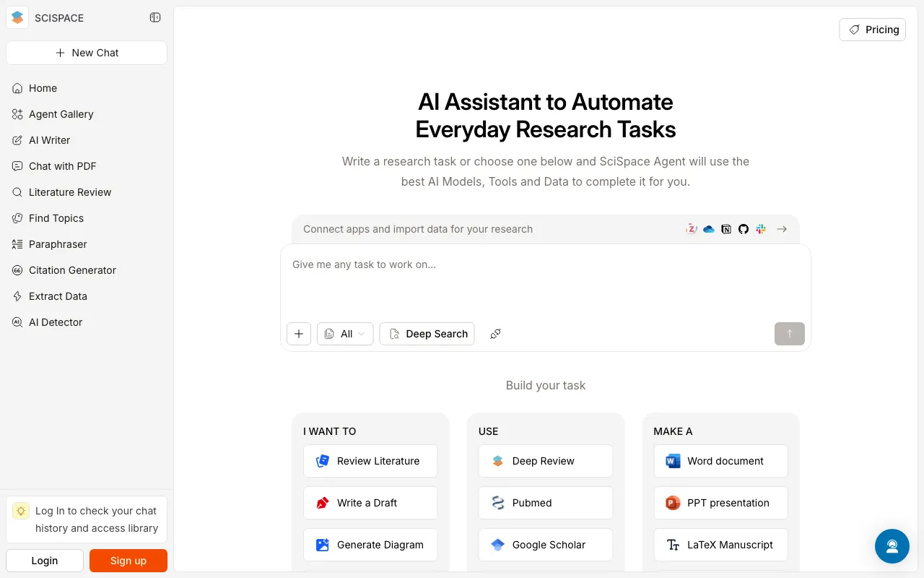Click the lightbulb tip icon
This screenshot has height=578, width=924.
click(21, 511)
